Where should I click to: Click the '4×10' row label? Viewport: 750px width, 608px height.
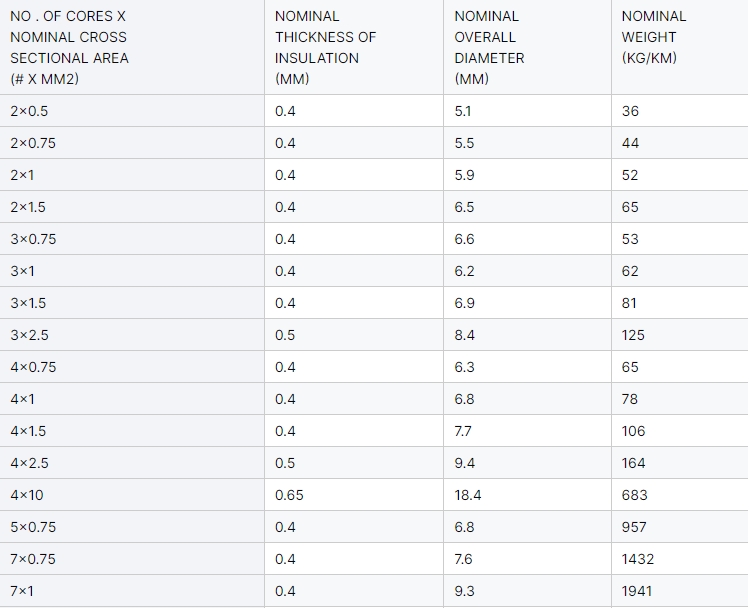[27, 495]
